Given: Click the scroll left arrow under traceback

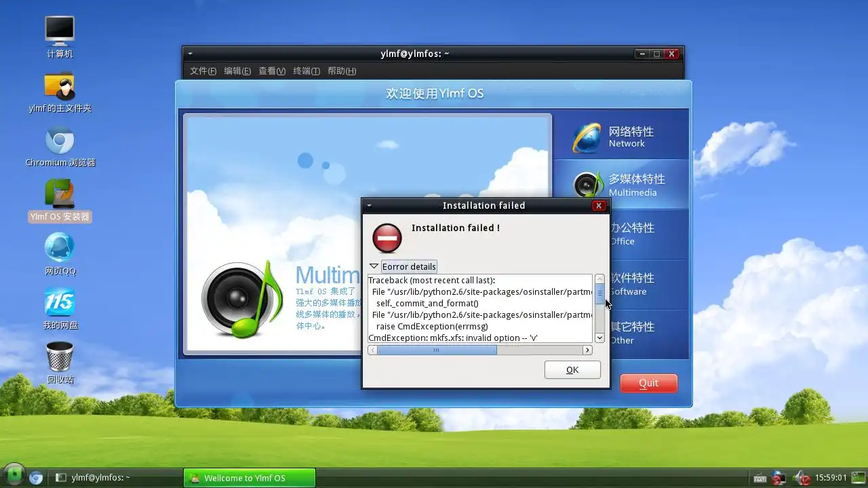Looking at the screenshot, I should (x=372, y=350).
